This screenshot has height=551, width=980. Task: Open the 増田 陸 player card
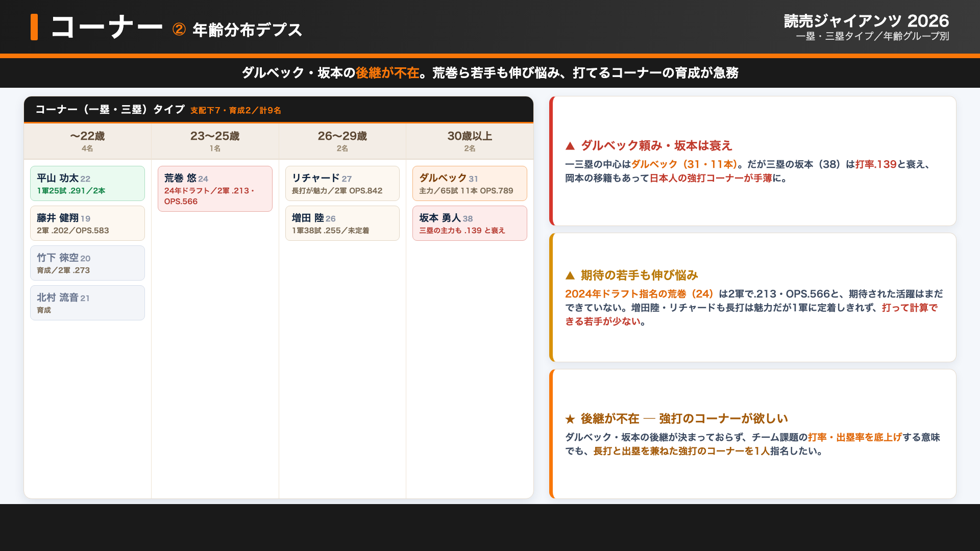tap(342, 223)
